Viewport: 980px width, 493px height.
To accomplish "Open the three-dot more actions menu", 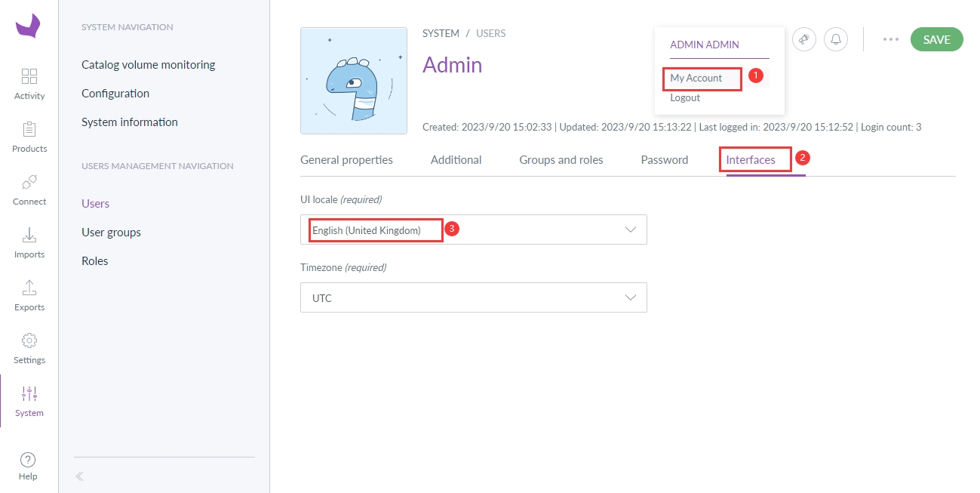I will click(890, 39).
